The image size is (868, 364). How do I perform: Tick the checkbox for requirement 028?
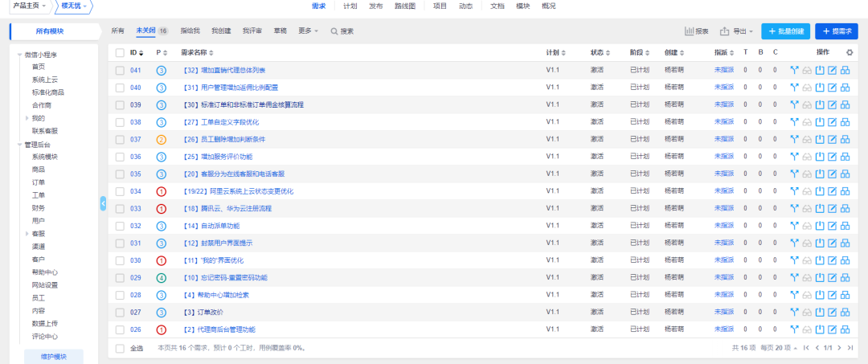[120, 295]
